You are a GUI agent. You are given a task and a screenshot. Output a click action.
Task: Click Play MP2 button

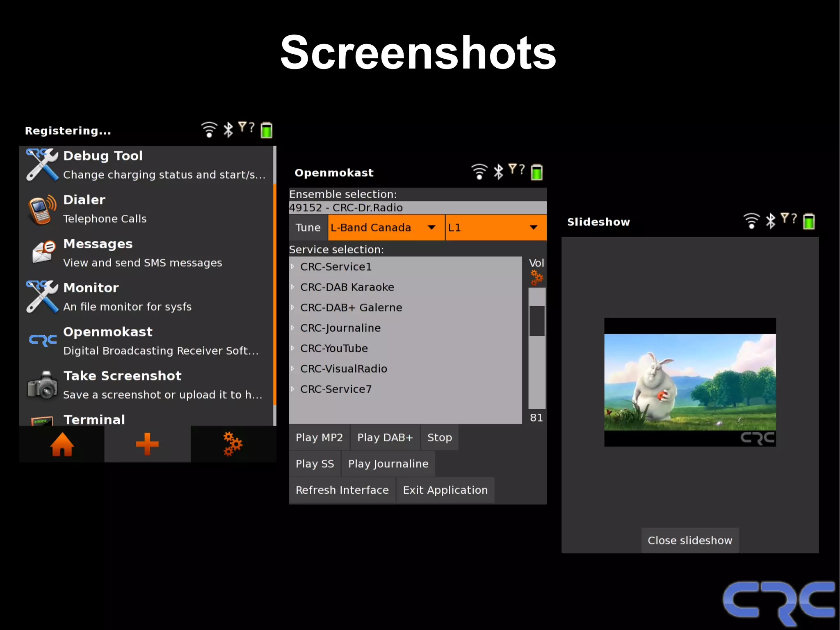tap(319, 438)
